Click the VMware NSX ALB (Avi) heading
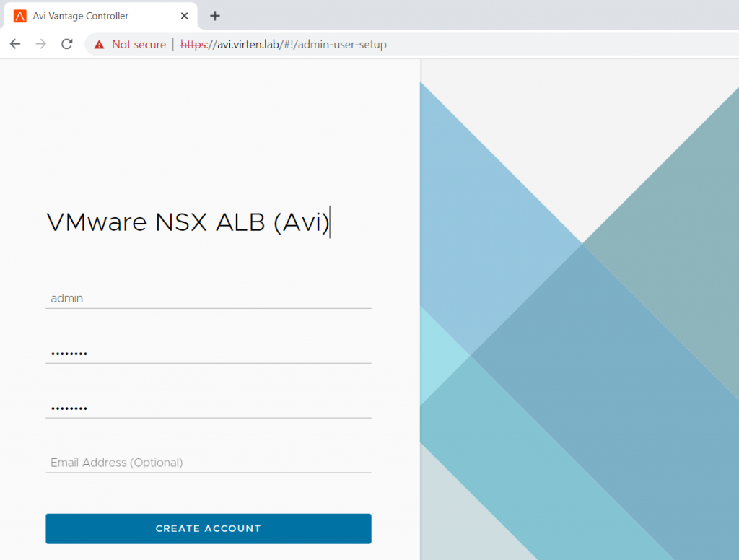739x560 pixels. click(188, 222)
